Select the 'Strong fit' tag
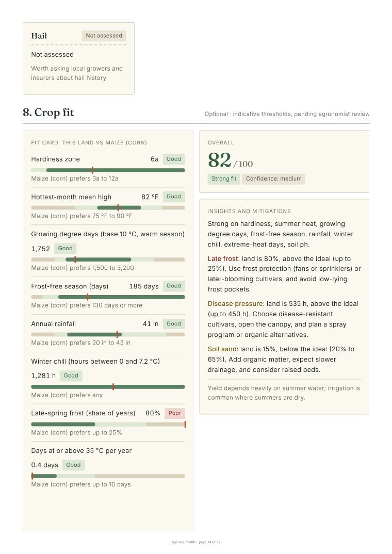This screenshot has height=554, width=392. click(x=224, y=179)
